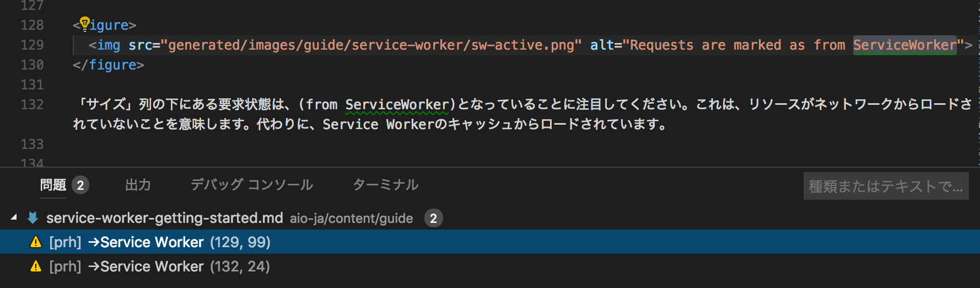
Task: Click the closing figure tag on line 130
Action: point(109,65)
